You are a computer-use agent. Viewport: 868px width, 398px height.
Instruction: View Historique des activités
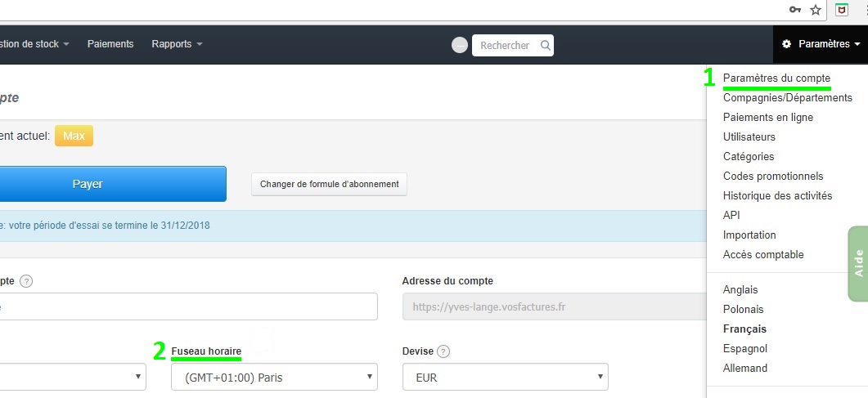(777, 195)
